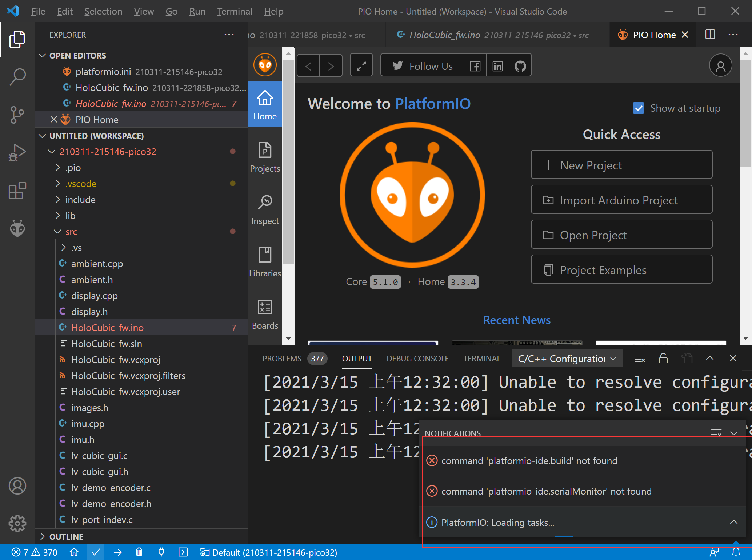Toggle split editor right button

click(x=710, y=35)
